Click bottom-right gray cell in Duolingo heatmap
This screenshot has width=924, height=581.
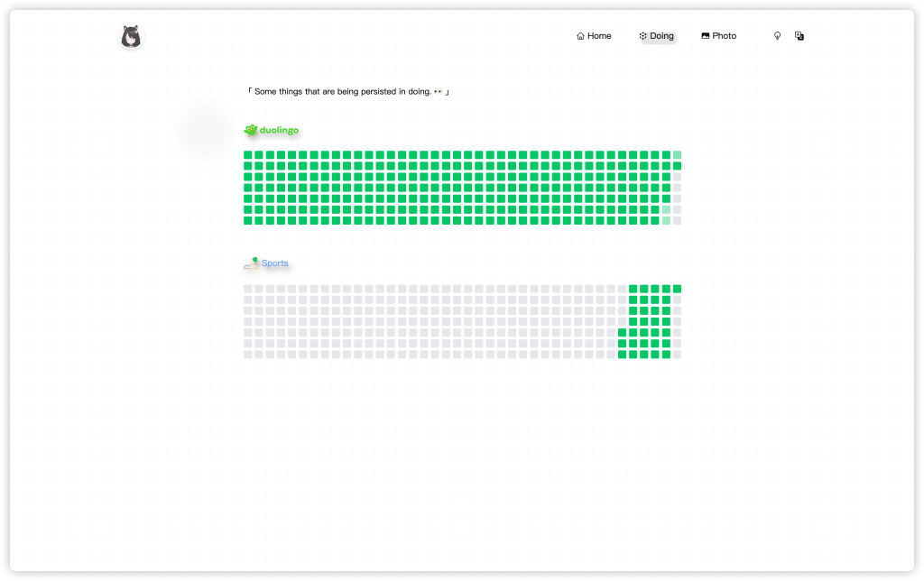[x=677, y=220]
